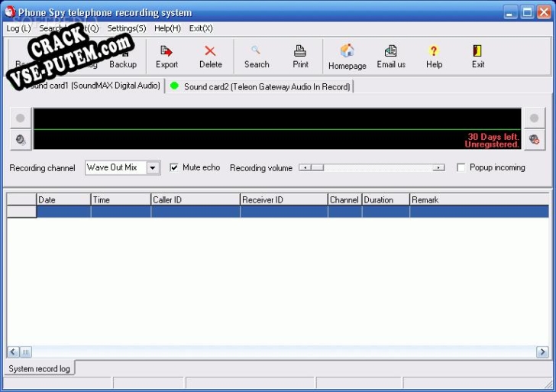Open the Settings(S) menu
Viewport: 556px width, 392px height.
[x=127, y=28]
